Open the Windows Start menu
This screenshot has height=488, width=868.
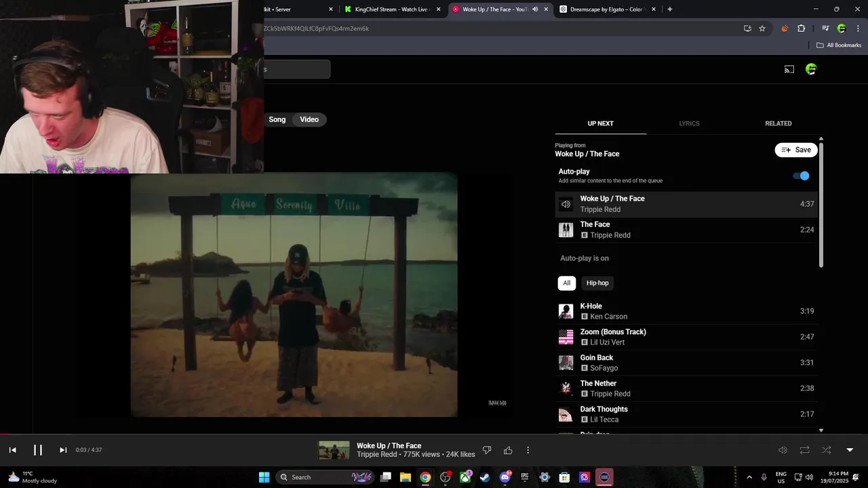[264, 477]
